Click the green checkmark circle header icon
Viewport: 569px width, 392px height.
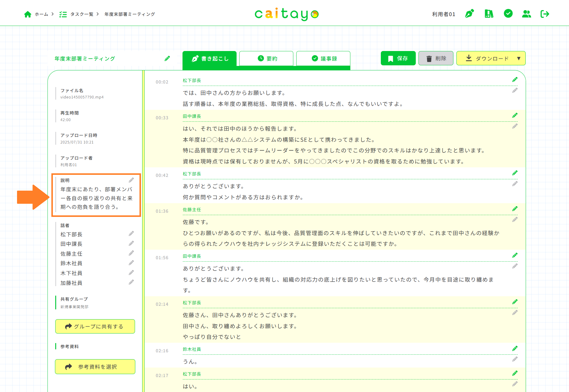[508, 13]
